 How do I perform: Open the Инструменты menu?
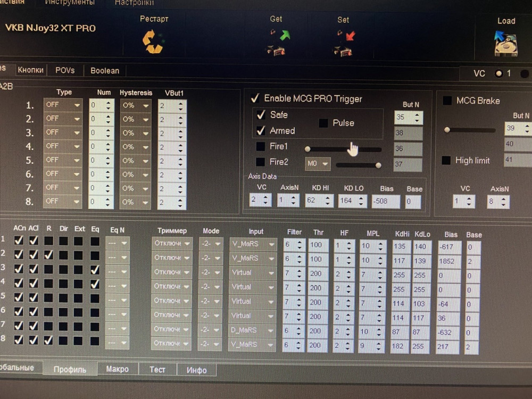point(70,3)
